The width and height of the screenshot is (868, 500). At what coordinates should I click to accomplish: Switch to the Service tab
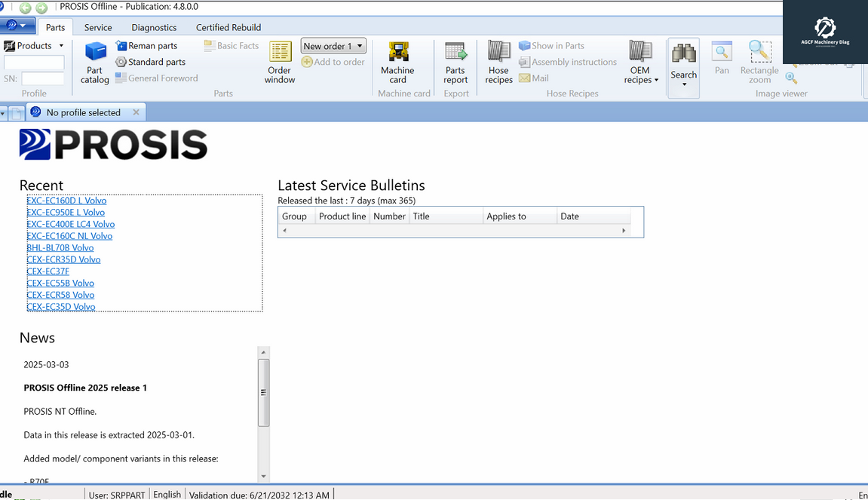pos(98,27)
